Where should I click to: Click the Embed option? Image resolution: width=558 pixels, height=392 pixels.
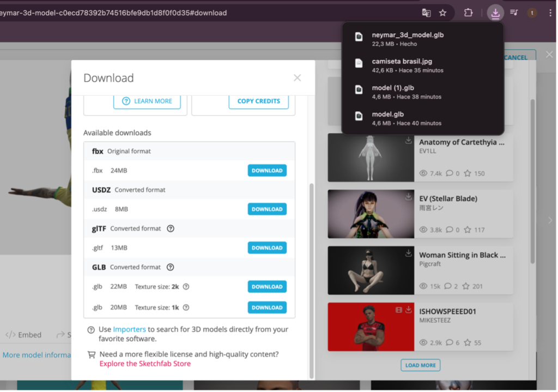(24, 335)
